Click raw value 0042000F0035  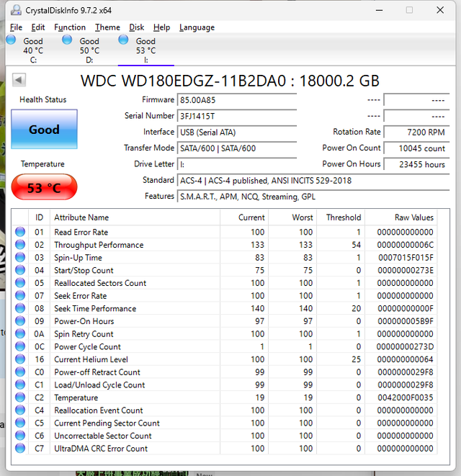tap(405, 398)
